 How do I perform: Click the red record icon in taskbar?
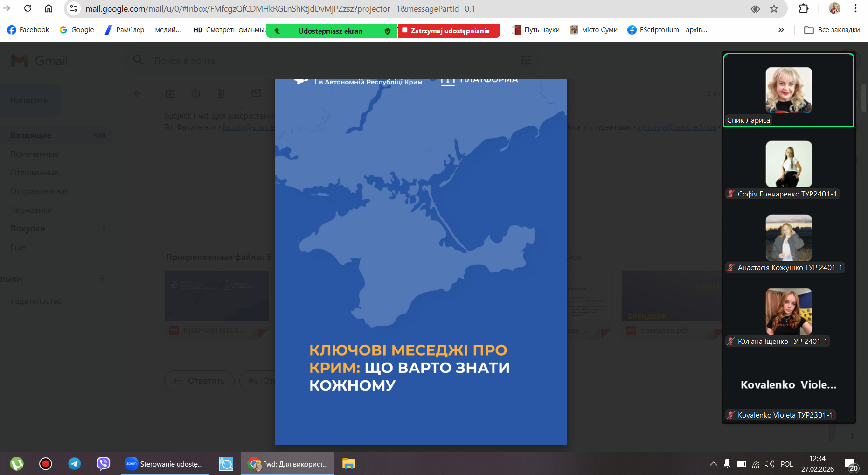(x=46, y=463)
